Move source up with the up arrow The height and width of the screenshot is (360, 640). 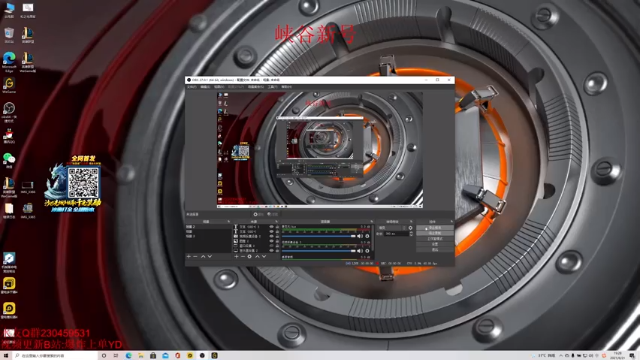coord(257,256)
